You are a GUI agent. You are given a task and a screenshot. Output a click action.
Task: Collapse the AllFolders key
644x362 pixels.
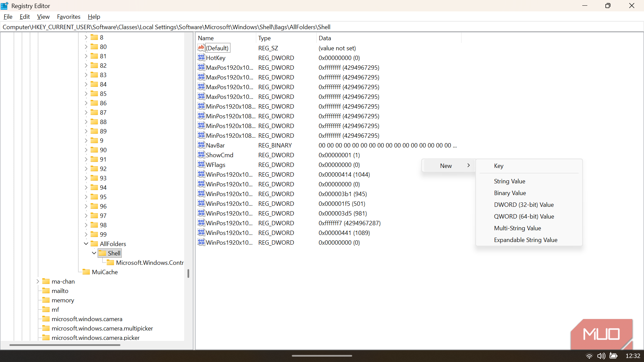[x=86, y=244]
